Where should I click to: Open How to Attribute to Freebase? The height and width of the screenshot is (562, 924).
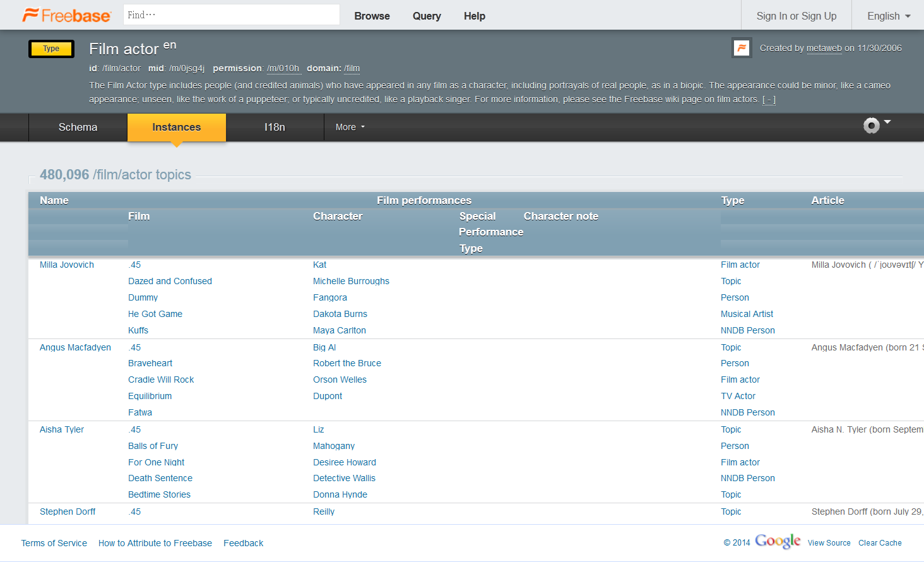click(155, 543)
